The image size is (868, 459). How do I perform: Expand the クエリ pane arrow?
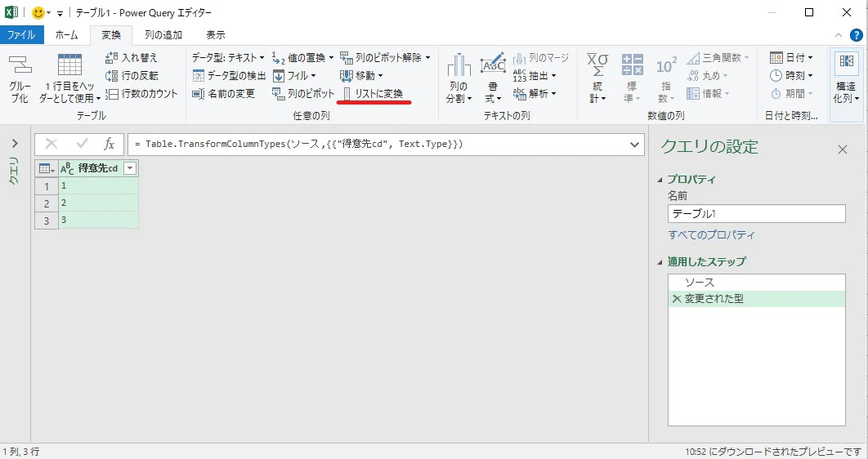(x=15, y=144)
